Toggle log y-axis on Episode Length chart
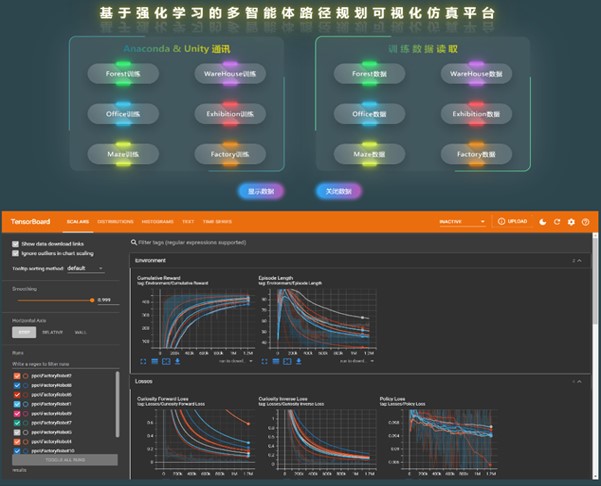This screenshot has width=601, height=486. pos(276,361)
